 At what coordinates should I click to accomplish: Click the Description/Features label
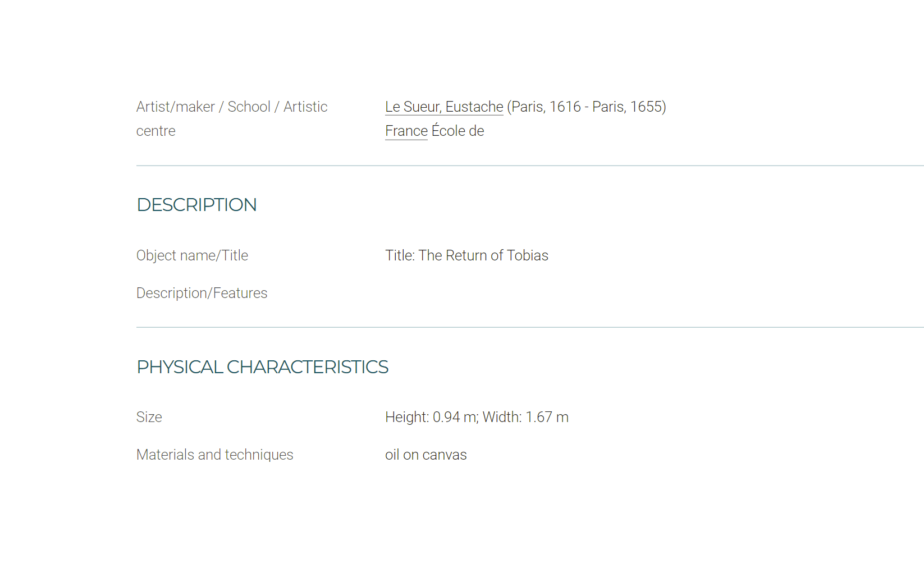202,293
